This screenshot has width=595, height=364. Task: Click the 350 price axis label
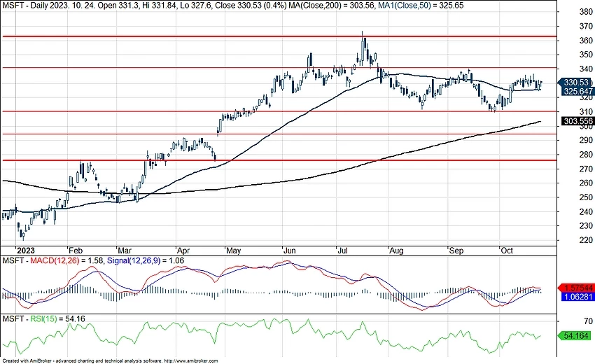587,55
